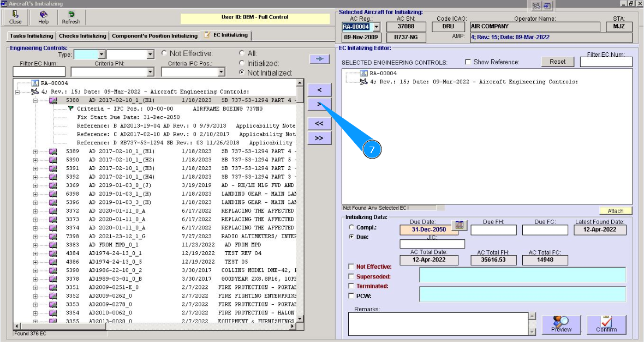Image resolution: width=644 pixels, height=345 pixels.
Task: Select the Initialized radio button
Action: click(x=242, y=63)
